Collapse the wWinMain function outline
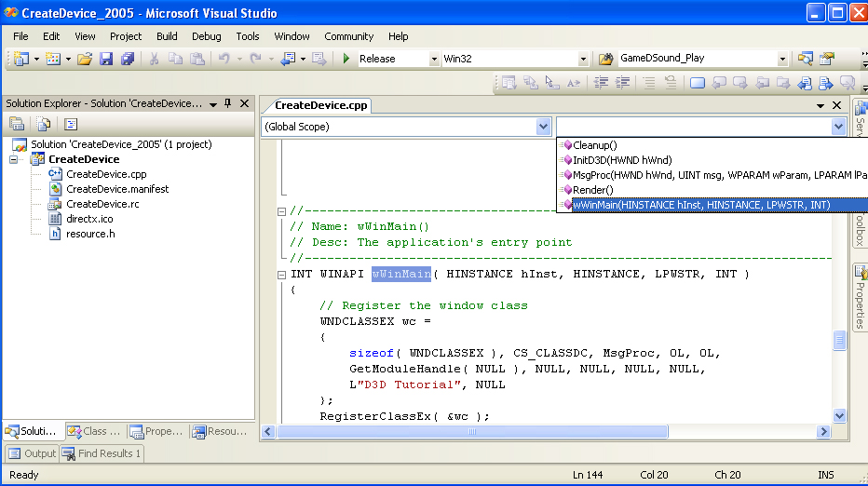Viewport: 868px width, 486px height. coord(281,275)
